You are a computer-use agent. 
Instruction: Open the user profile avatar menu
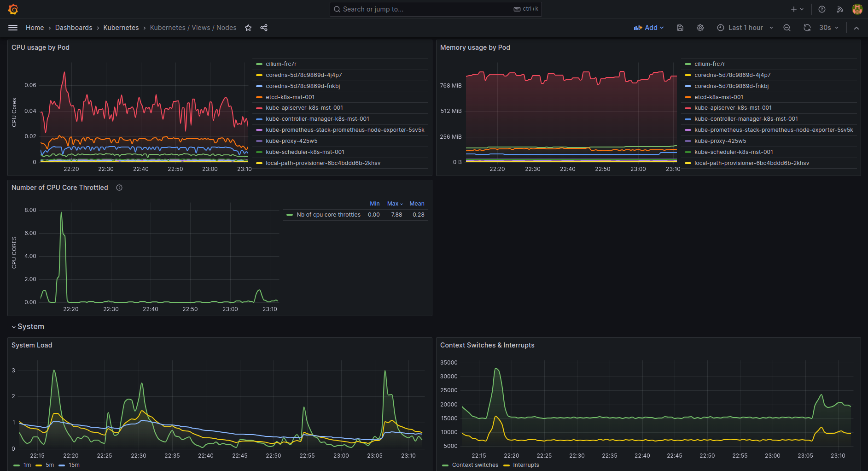(857, 9)
